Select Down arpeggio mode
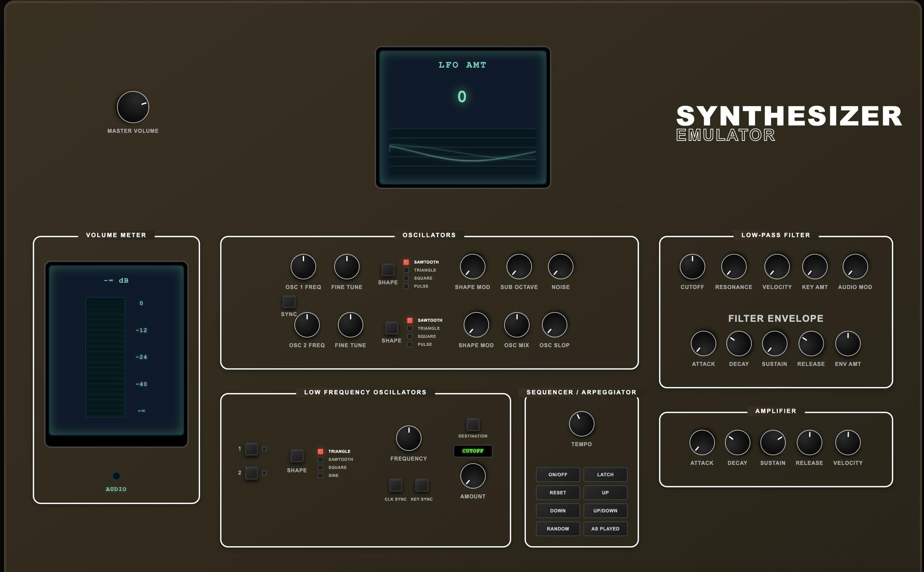Viewport: 924px width, 572px height. coord(558,511)
